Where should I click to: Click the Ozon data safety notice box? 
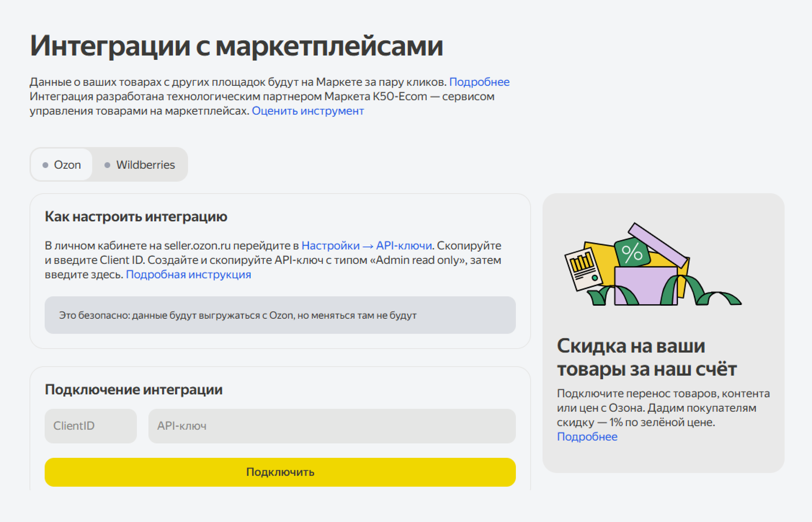(x=280, y=315)
